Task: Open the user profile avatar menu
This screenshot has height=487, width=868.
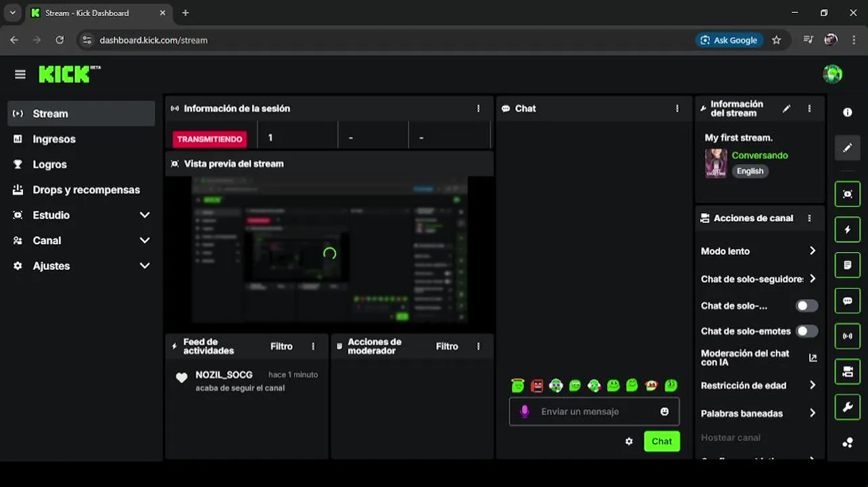Action: (x=832, y=74)
